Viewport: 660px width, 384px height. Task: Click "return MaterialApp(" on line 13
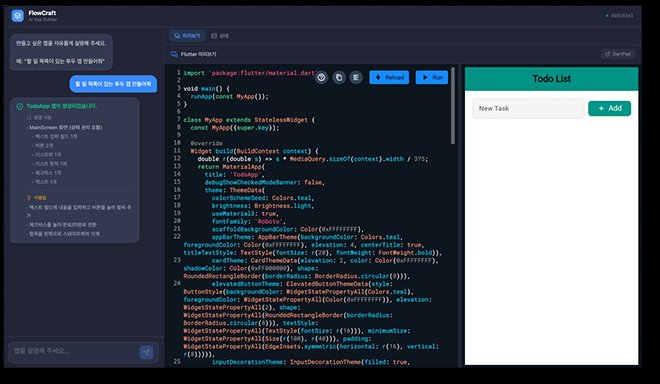coord(231,167)
